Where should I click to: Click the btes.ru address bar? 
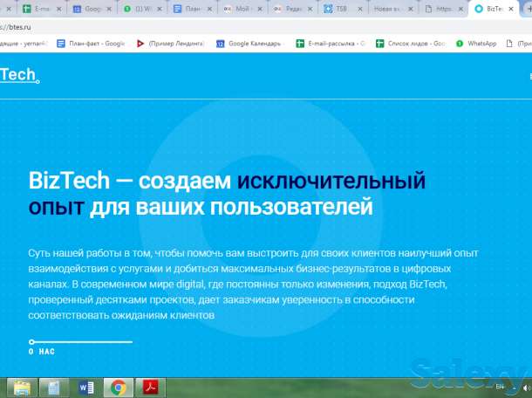tap(264, 27)
